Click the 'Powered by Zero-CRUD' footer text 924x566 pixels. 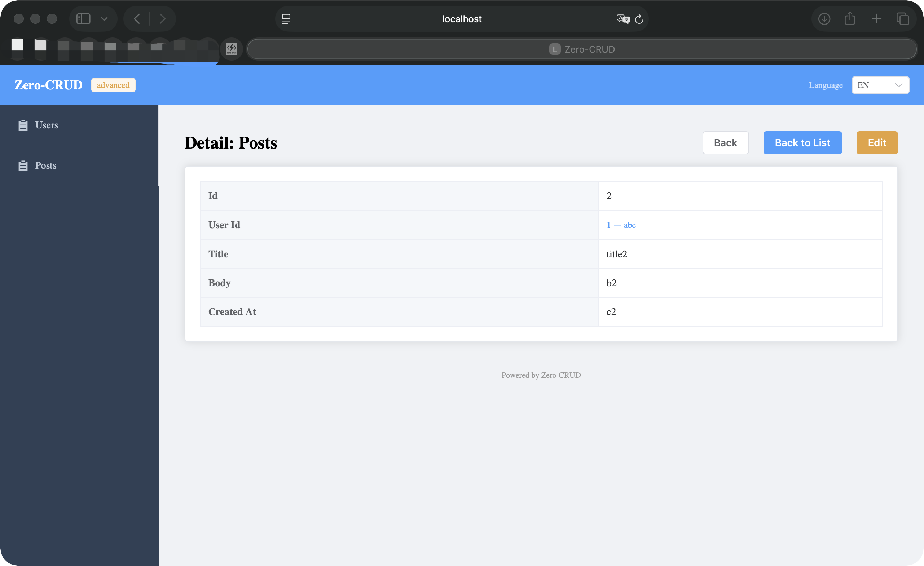pos(541,375)
